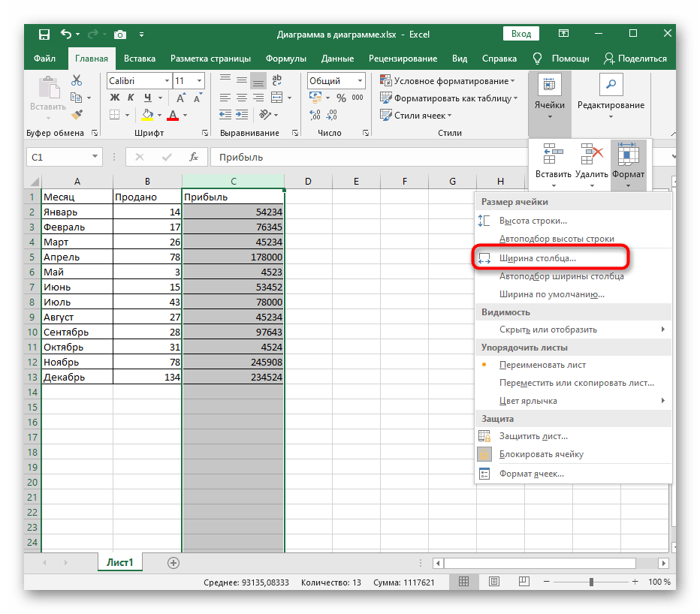This screenshot has height=614, width=700.
Task: Switch to the Формулы tab
Action: click(x=286, y=59)
